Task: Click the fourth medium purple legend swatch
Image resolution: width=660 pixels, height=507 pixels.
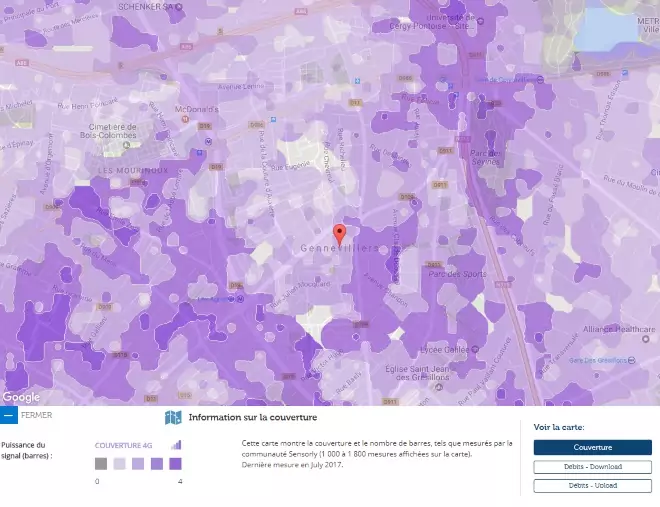Action: coord(157,464)
